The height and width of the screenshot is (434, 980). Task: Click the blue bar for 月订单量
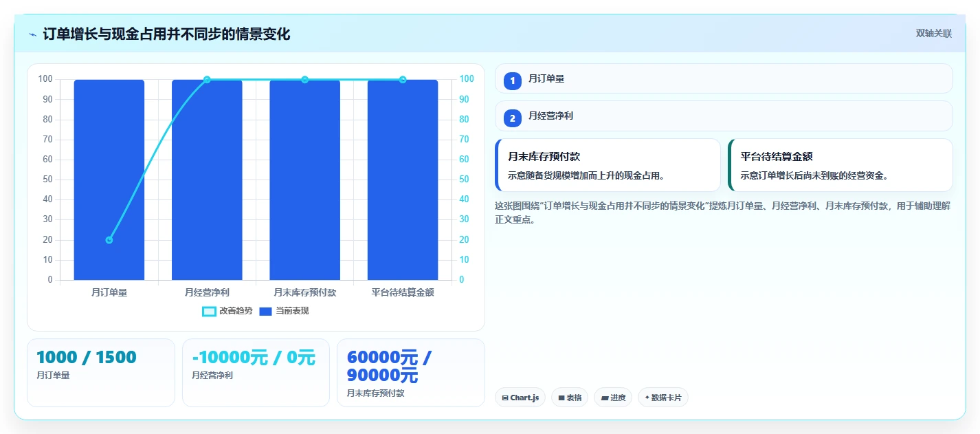109,180
